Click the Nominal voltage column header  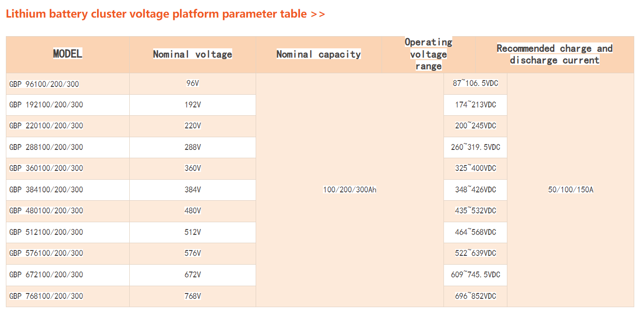[x=192, y=54]
